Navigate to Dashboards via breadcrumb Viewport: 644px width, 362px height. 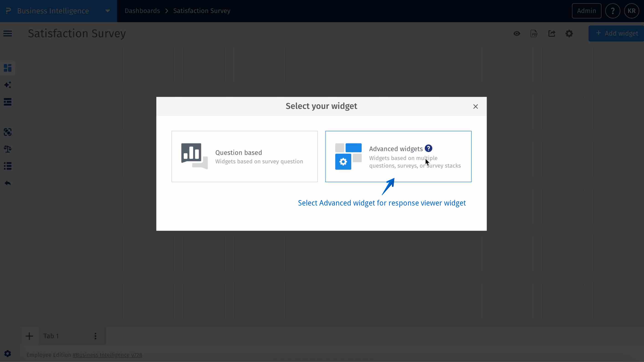click(142, 11)
